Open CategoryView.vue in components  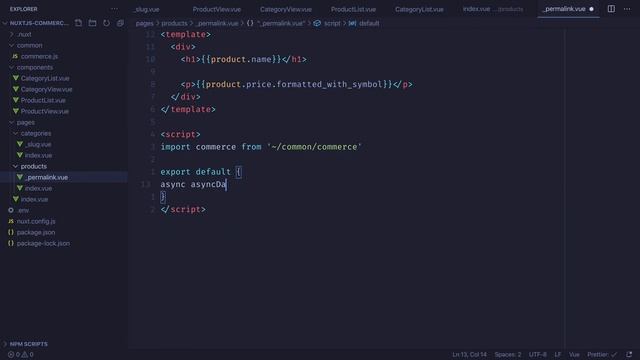[x=47, y=89]
